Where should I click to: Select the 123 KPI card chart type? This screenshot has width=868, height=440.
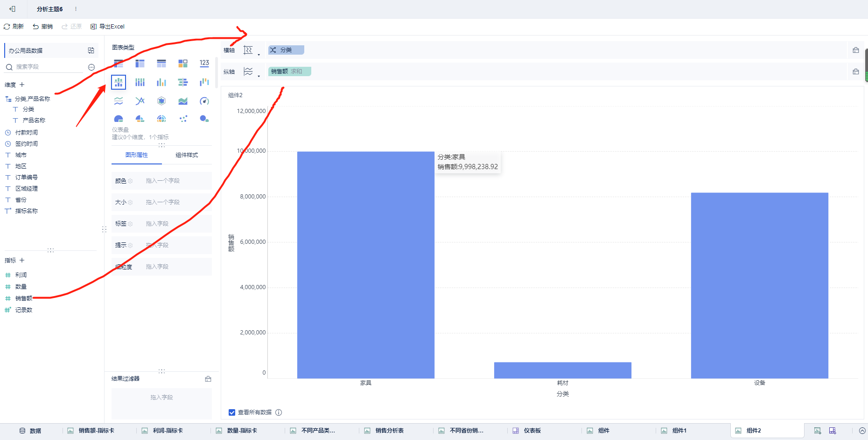coord(204,63)
